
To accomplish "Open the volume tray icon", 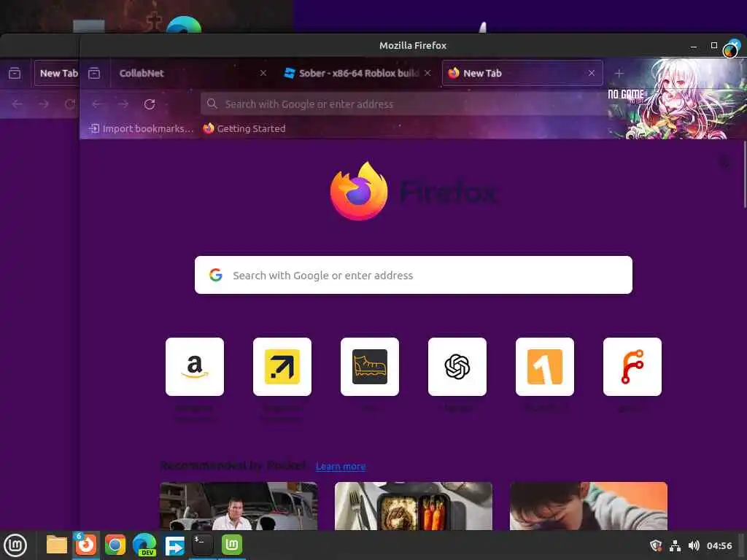I will (x=694, y=545).
